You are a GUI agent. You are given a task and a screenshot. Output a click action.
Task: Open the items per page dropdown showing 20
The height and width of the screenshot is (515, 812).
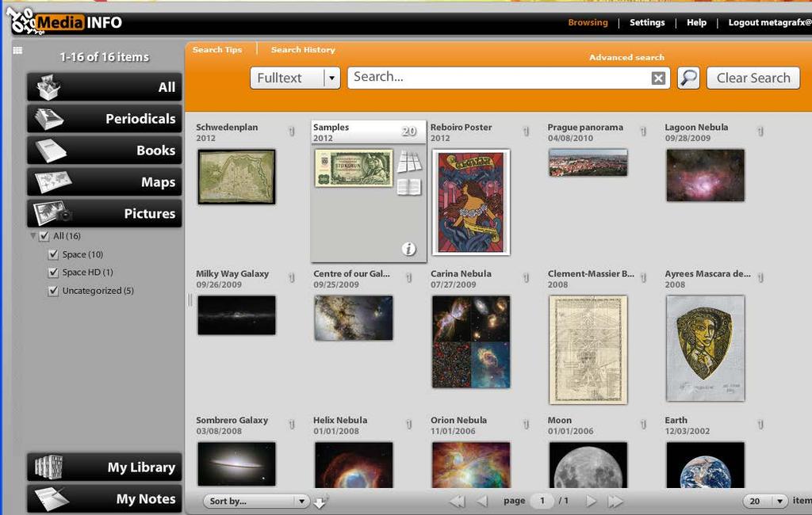765,501
